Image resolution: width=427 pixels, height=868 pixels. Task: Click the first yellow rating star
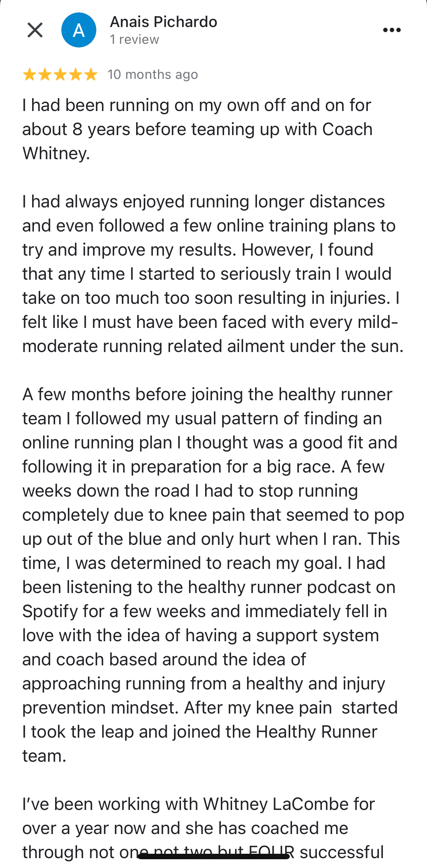coord(29,75)
